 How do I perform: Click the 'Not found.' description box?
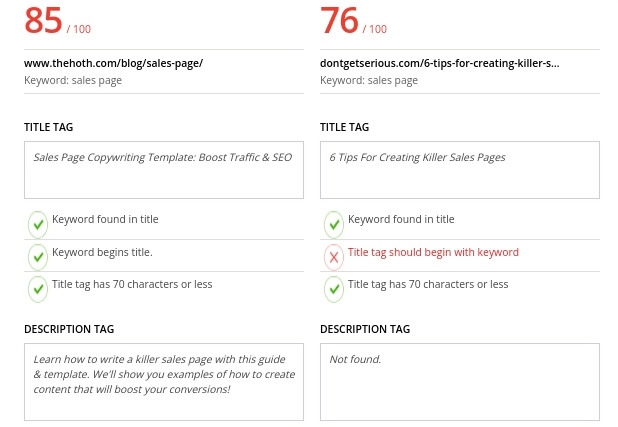click(x=459, y=382)
